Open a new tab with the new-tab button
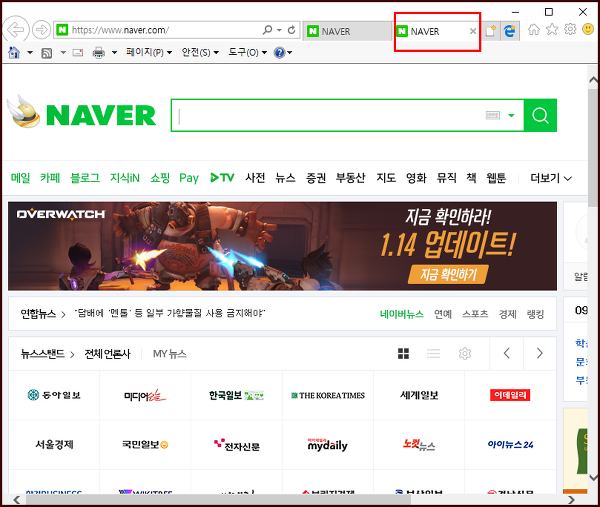The width and height of the screenshot is (600, 507). 491,31
